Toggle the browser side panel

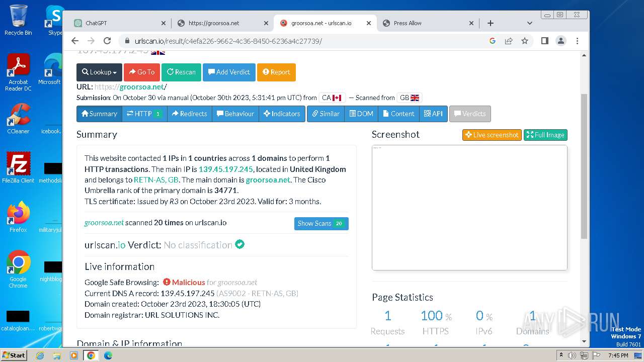pyautogui.click(x=545, y=41)
